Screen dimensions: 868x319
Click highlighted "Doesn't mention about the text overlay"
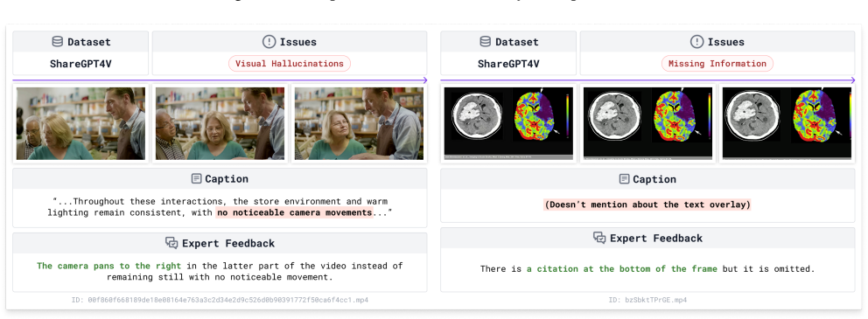(647, 205)
